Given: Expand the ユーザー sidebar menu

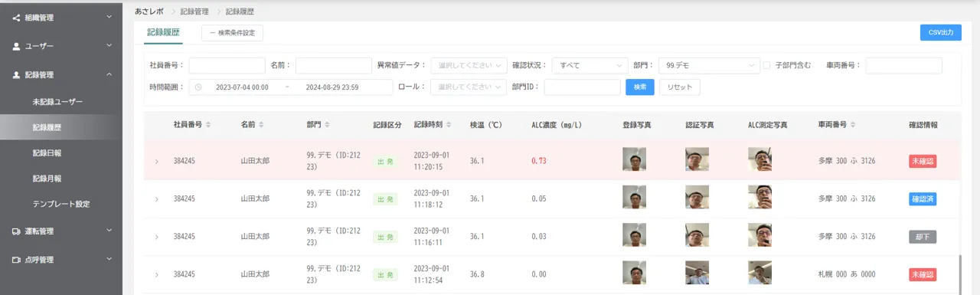Looking at the screenshot, I should click(x=109, y=46).
